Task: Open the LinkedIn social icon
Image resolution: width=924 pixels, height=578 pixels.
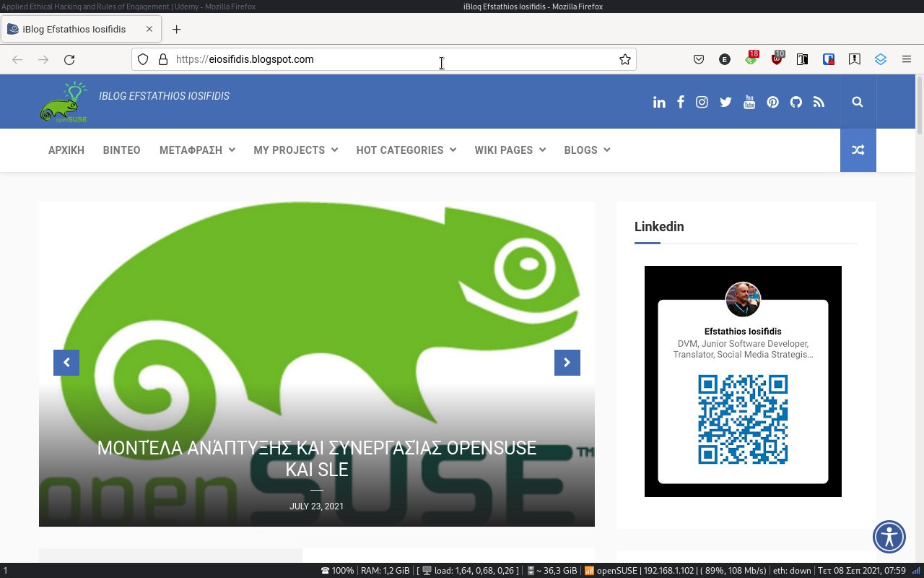Action: [659, 102]
